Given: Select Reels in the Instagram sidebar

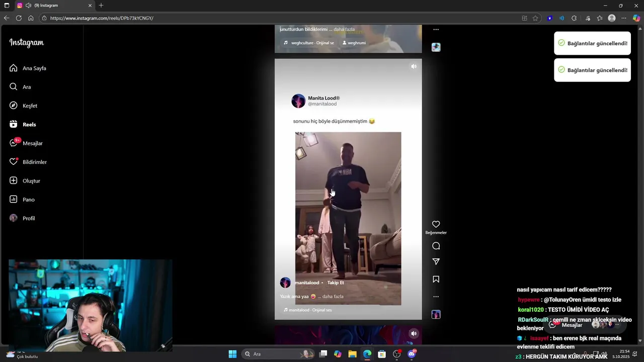Looking at the screenshot, I should point(23,124).
